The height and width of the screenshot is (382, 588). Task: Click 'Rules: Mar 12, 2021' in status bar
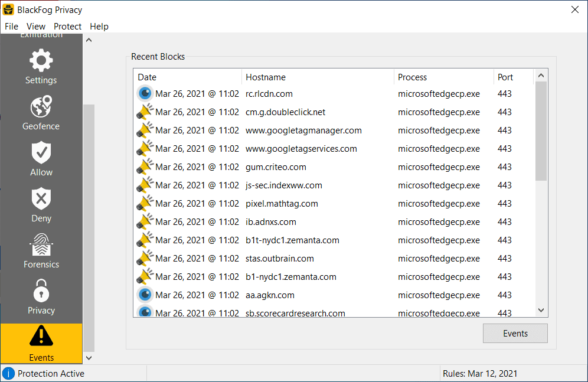(x=480, y=374)
